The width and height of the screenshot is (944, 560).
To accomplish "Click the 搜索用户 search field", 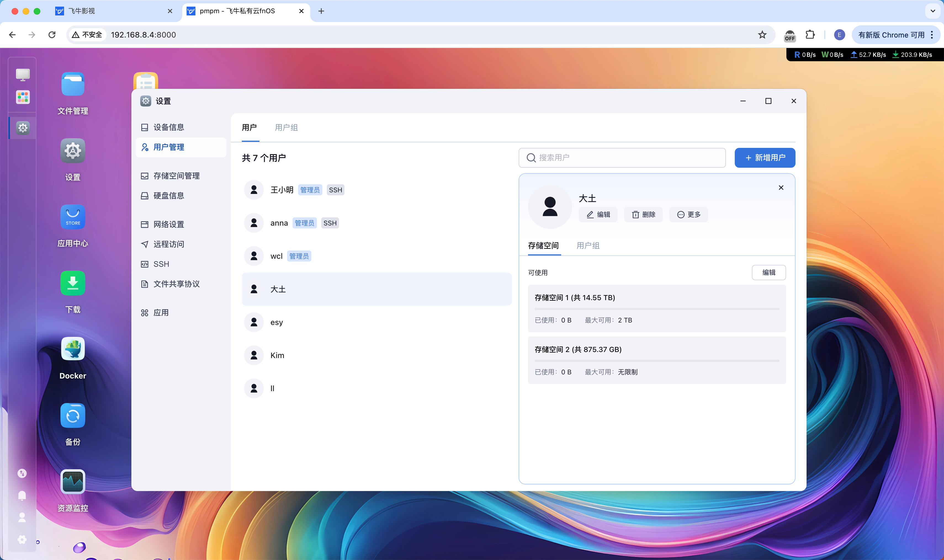I will (627, 158).
